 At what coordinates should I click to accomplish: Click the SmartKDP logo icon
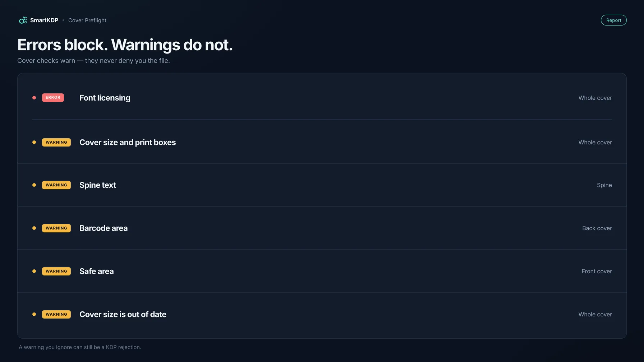(23, 20)
